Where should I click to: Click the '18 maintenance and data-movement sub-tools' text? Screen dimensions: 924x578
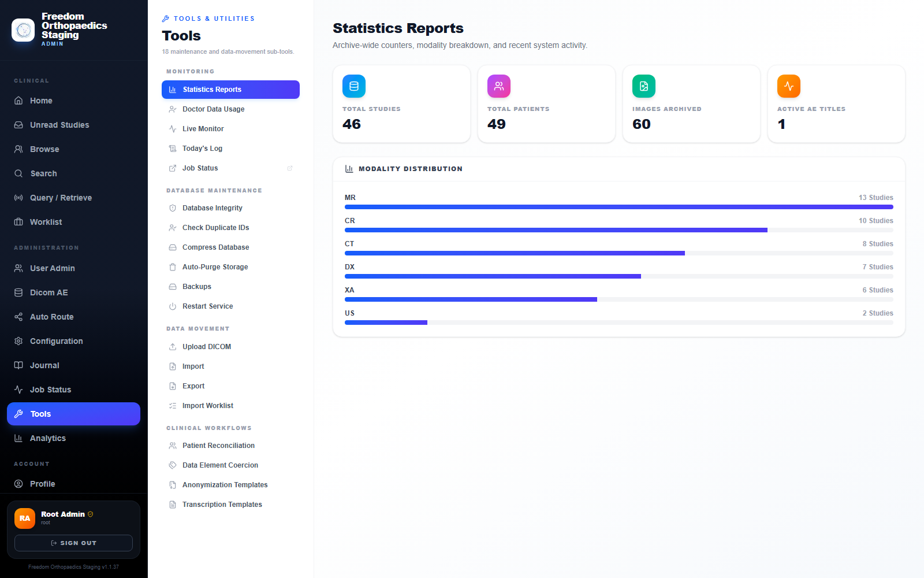[228, 52]
